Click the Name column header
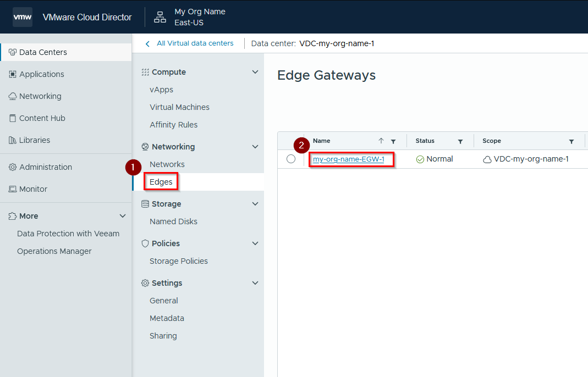588x377 pixels. 321,141
